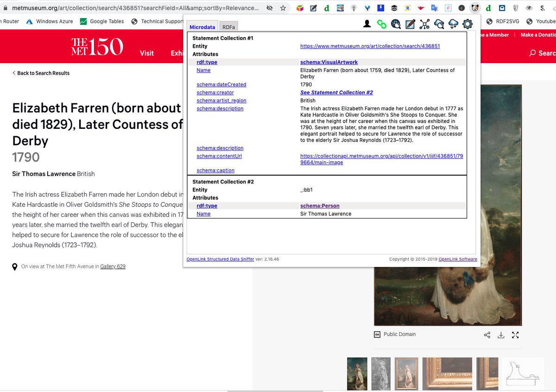This screenshot has height=392, width=556.
Task: Open the Windows Azure bookmark
Action: click(49, 21)
